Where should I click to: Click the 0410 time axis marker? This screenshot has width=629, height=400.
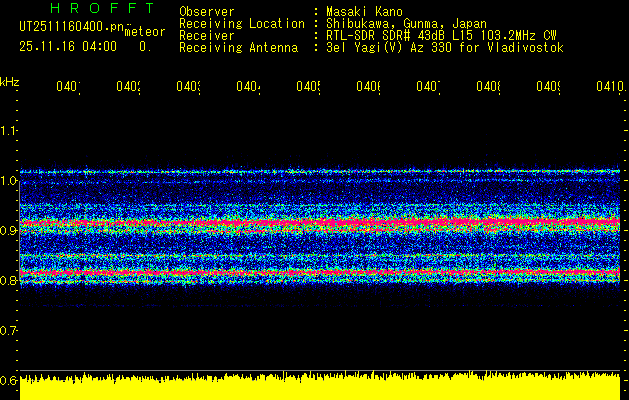pos(606,87)
